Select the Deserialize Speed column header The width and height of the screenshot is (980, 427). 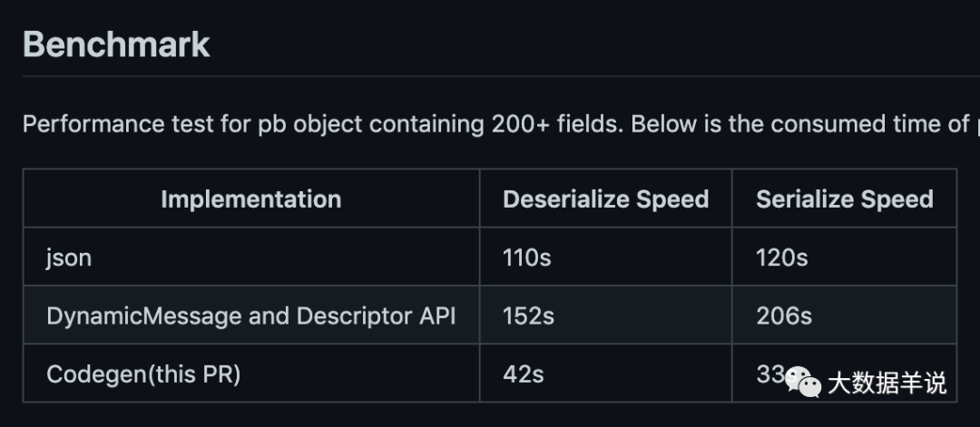[x=605, y=199]
